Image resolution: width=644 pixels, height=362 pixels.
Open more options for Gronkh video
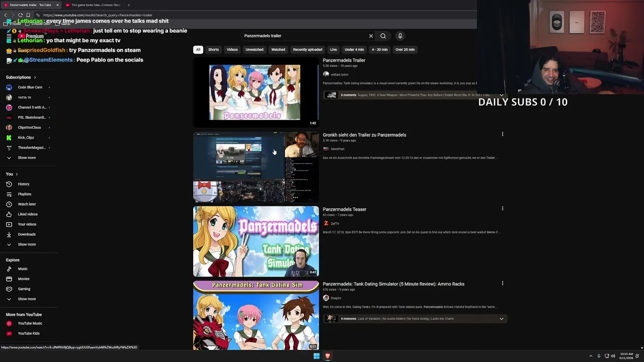(502, 134)
